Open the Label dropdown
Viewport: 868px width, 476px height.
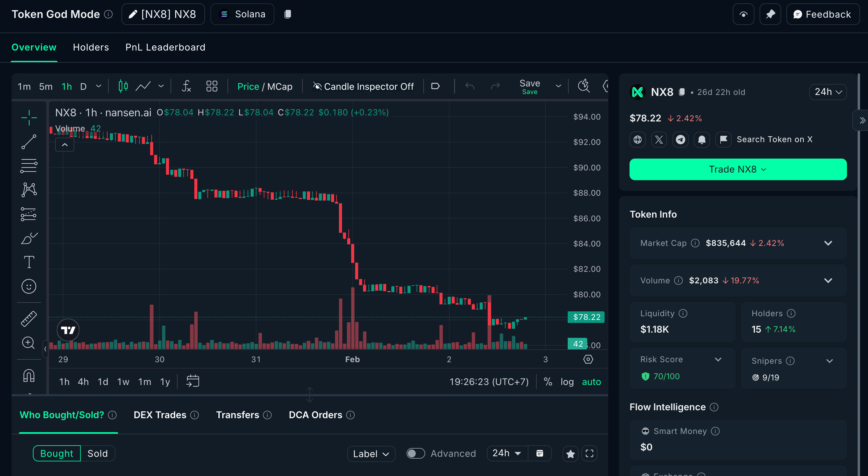click(x=371, y=454)
